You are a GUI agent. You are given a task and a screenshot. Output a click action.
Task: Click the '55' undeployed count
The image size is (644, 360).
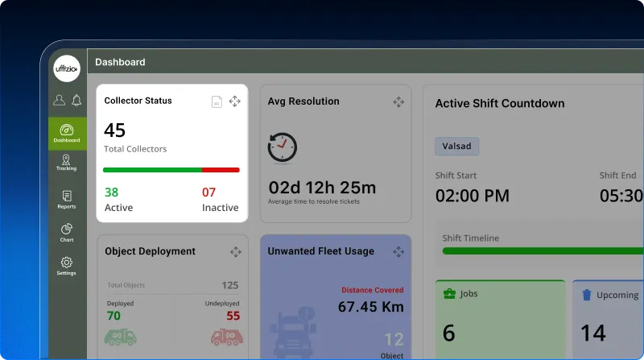tap(233, 316)
